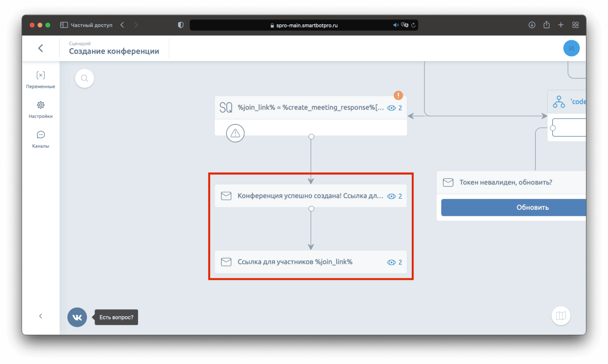This screenshot has height=364, width=608.
Task: Click the orange error badge on SQ block
Action: coord(398,95)
